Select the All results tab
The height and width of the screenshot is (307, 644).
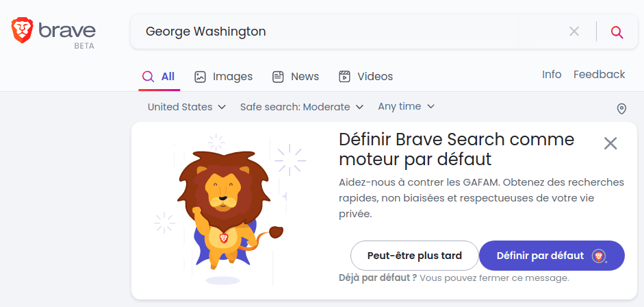[x=159, y=77]
